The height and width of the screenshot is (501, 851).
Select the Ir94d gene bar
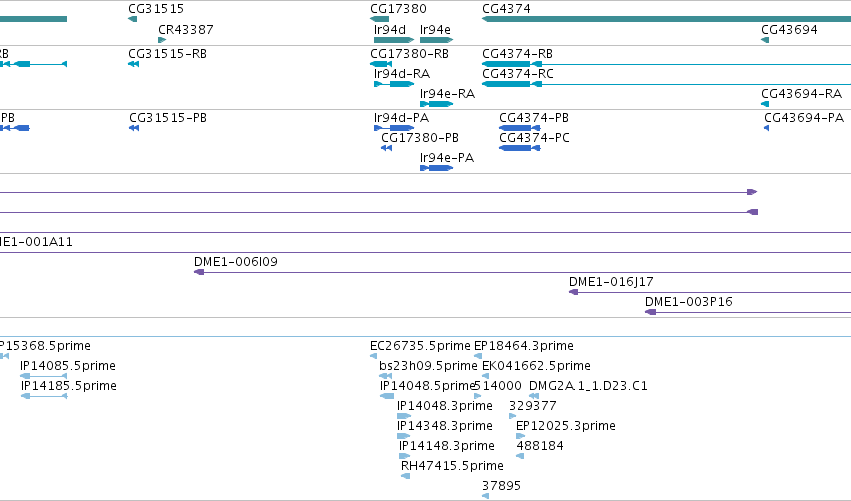point(394,40)
